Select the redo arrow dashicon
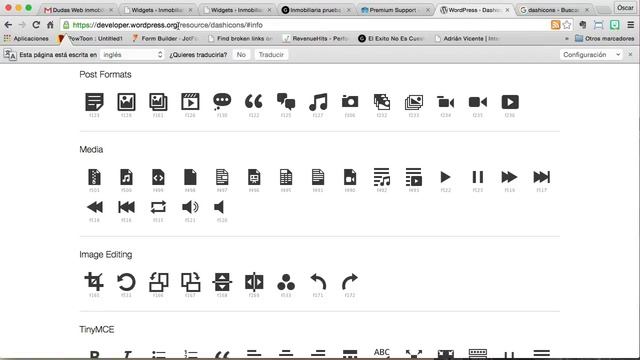 tap(350, 282)
